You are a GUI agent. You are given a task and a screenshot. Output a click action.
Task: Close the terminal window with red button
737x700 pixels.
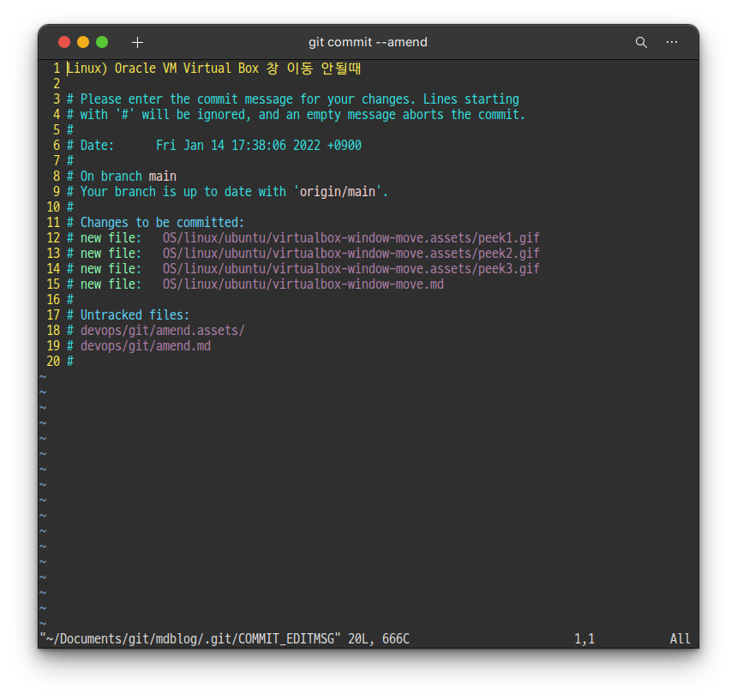pos(64,42)
